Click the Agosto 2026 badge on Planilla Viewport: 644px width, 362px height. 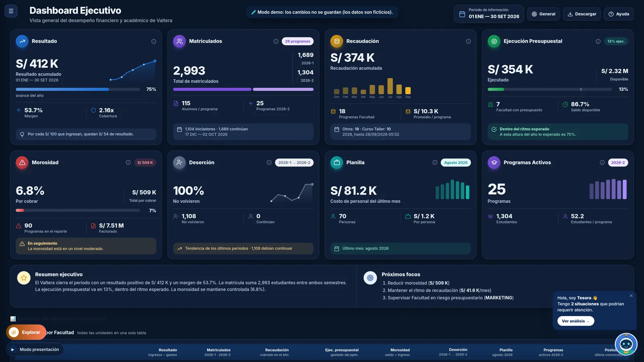point(456,162)
